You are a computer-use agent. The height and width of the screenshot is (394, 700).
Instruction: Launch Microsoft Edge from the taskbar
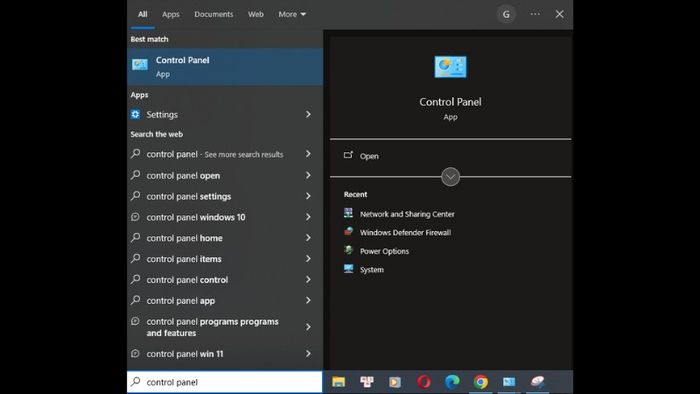452,382
